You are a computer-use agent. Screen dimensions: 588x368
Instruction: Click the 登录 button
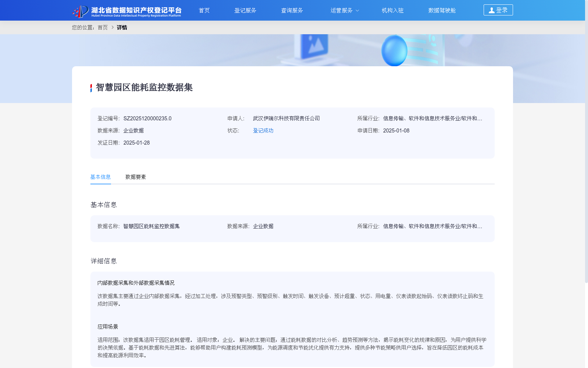click(x=498, y=10)
